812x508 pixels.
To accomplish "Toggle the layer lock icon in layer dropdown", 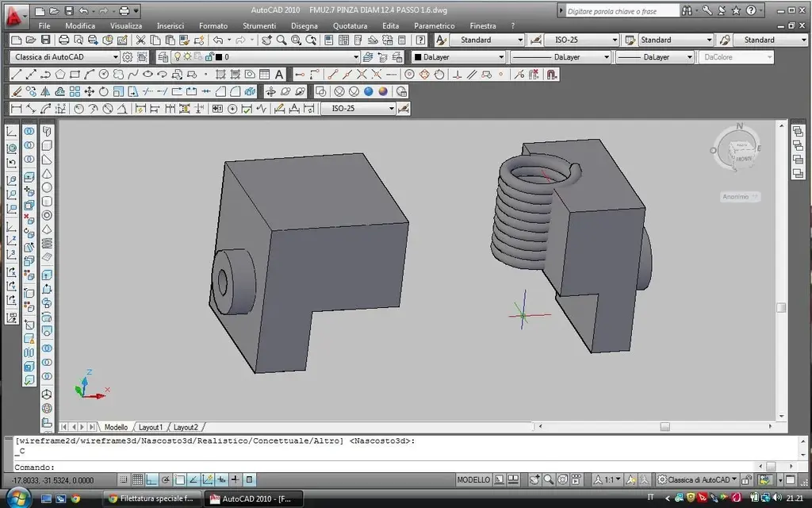I will tap(209, 57).
